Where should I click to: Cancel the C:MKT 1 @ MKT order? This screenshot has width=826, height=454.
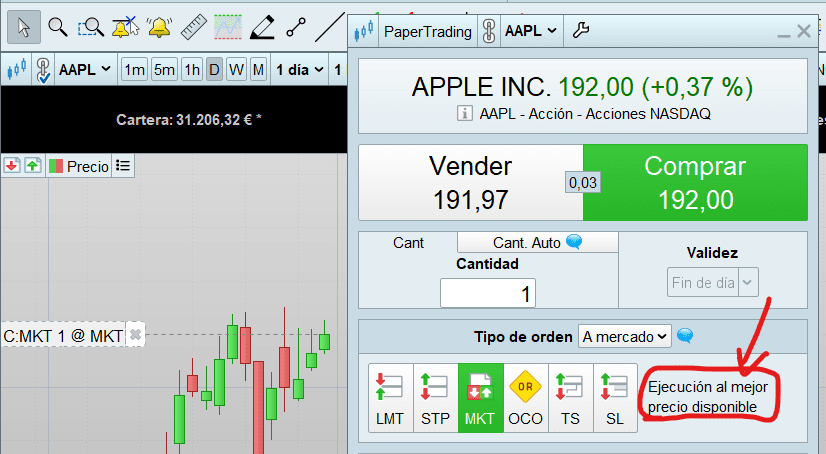point(135,334)
